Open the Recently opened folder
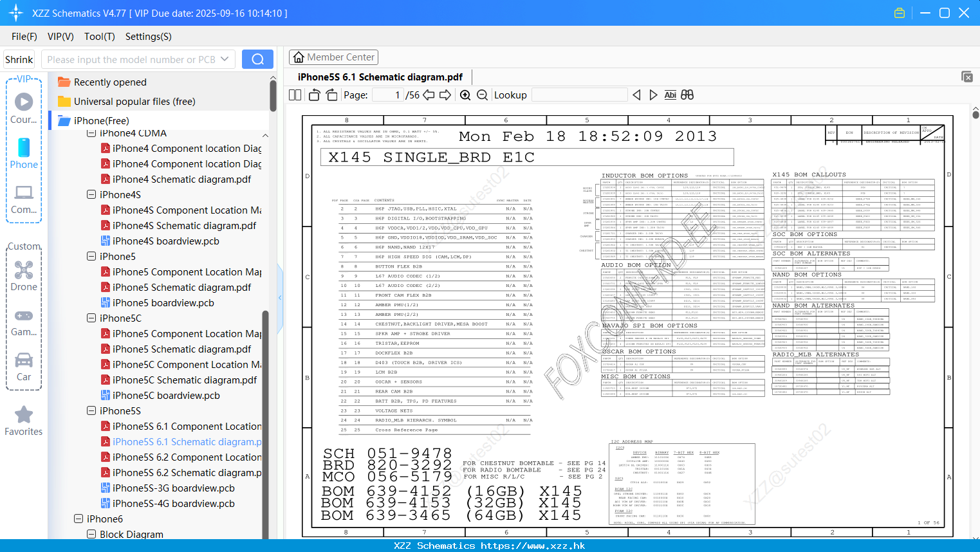Image resolution: width=980 pixels, height=552 pixels. (x=102, y=82)
